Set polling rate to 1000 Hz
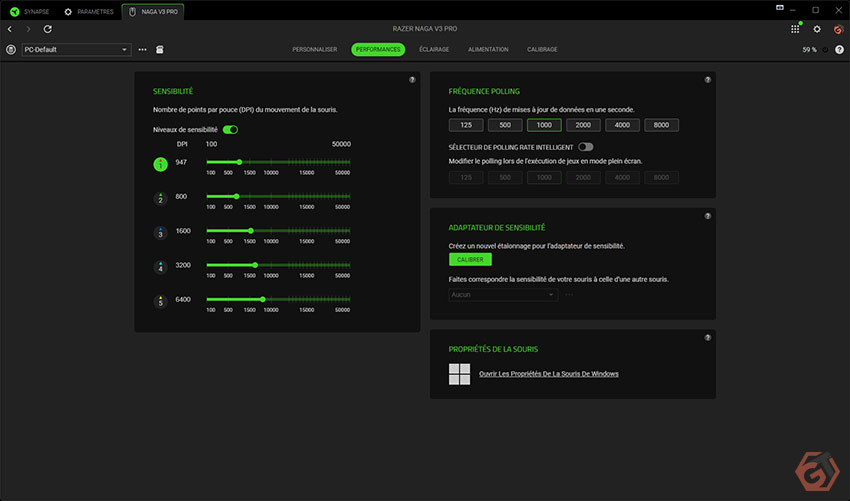This screenshot has width=850, height=501. (544, 125)
